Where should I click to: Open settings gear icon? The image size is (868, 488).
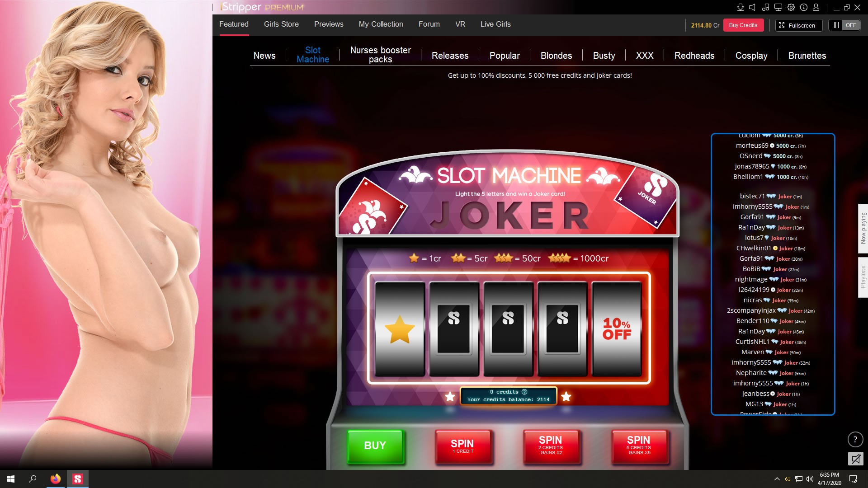[791, 7]
